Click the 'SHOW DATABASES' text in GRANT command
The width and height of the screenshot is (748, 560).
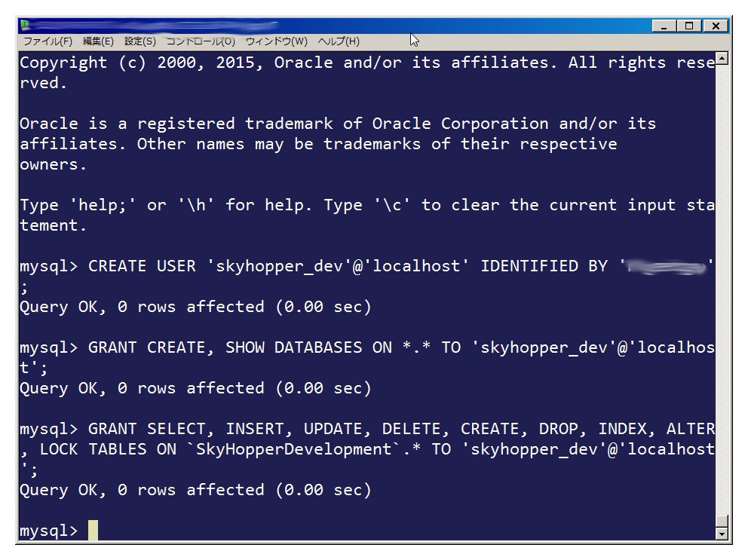pos(294,347)
